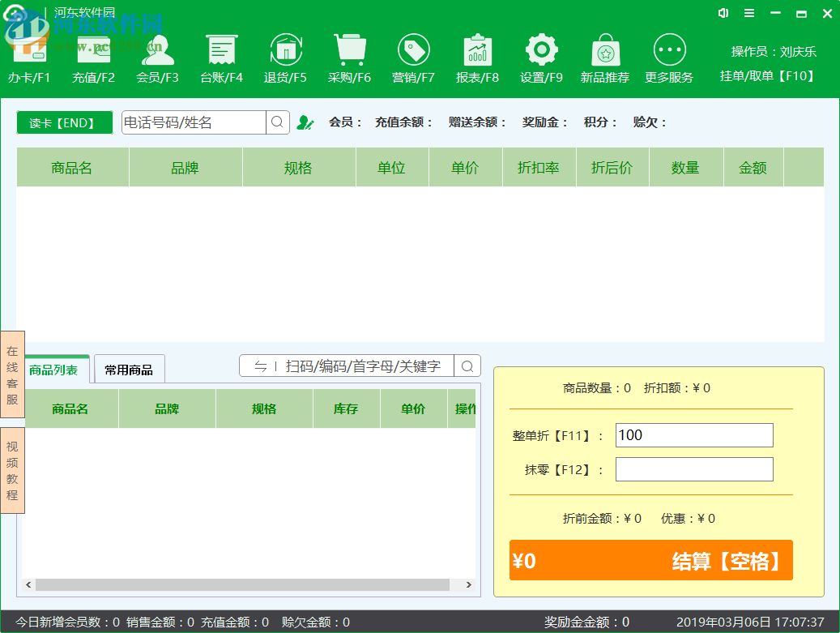Click the orange 结算【空格】 checkout button
The width and height of the screenshot is (840, 633).
650,561
